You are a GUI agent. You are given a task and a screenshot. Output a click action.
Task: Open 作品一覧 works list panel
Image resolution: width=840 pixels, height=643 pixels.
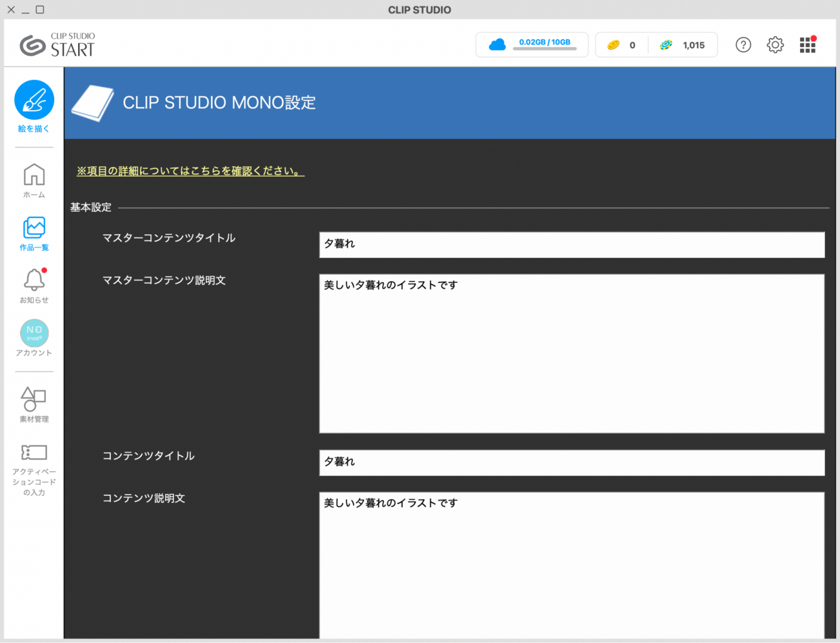pyautogui.click(x=34, y=228)
